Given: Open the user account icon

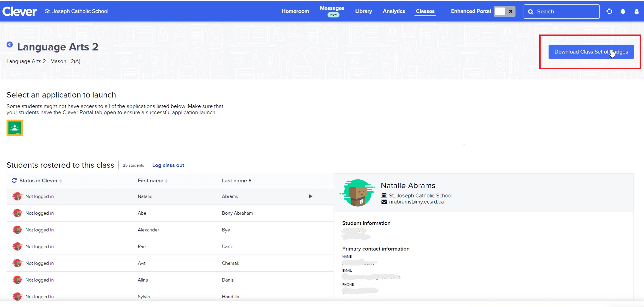Looking at the screenshot, I should [636, 12].
